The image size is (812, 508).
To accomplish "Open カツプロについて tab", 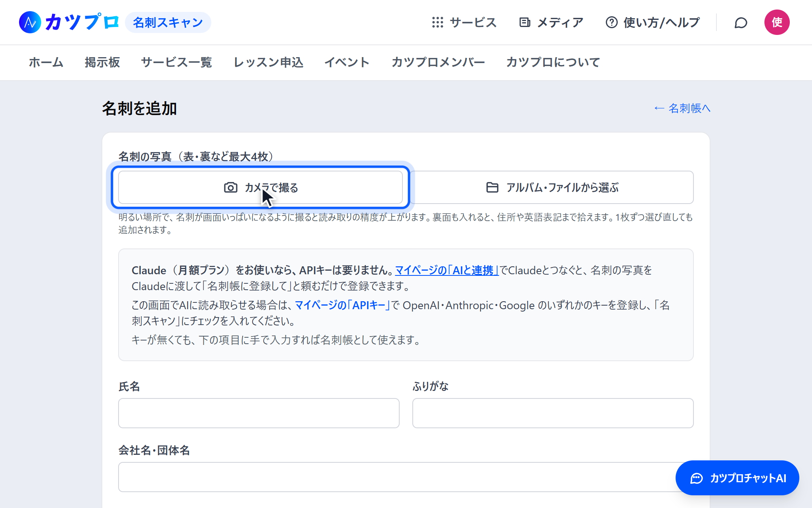I will pos(553,62).
